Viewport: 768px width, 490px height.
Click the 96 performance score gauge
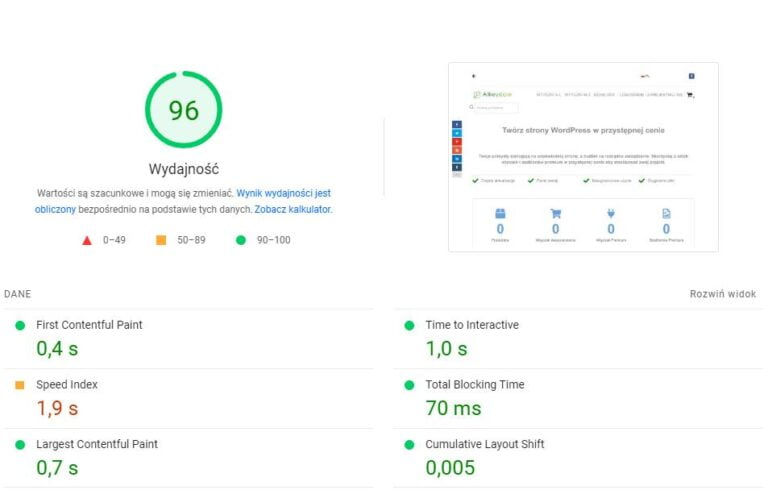point(184,110)
